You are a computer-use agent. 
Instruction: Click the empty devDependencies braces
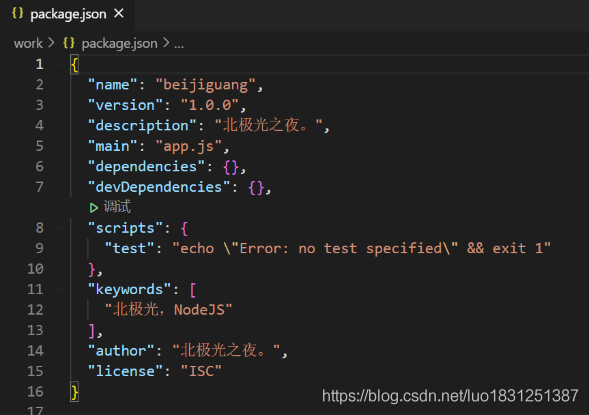tap(256, 187)
